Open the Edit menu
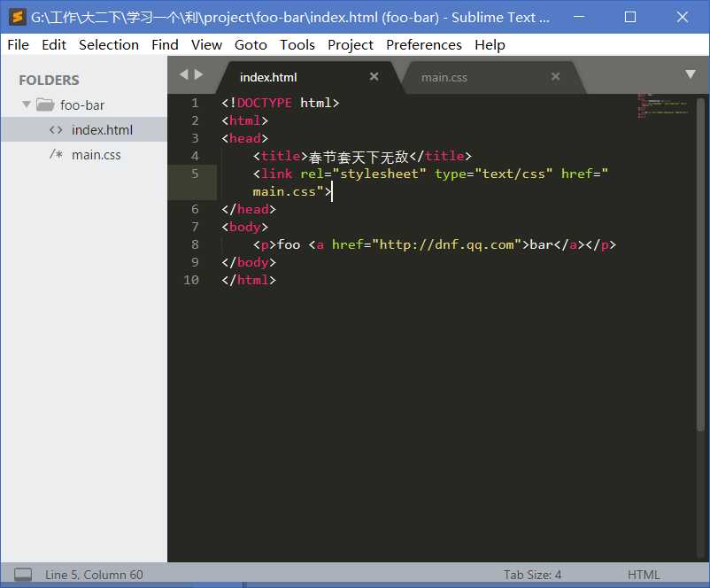The image size is (710, 588). pos(54,45)
